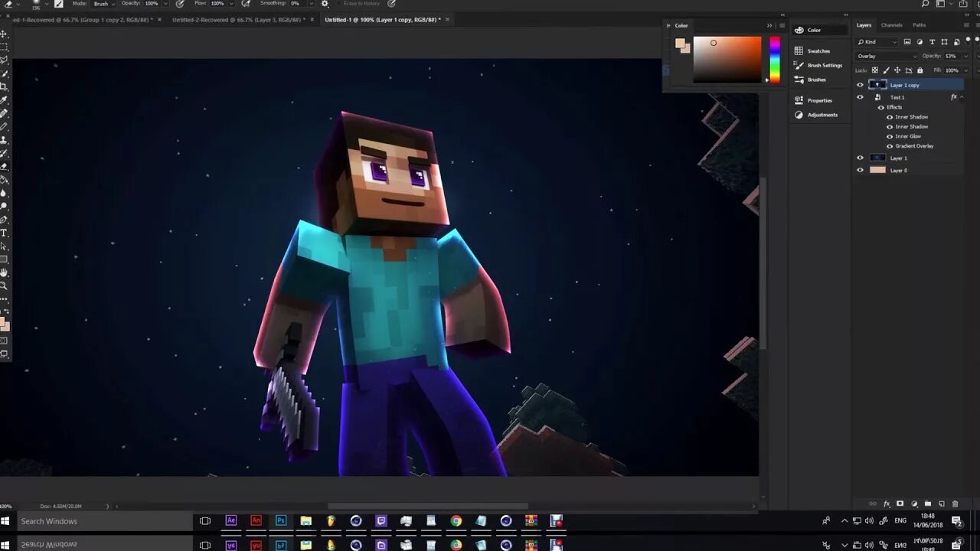Filter layers by pixel layers icon

[x=907, y=42]
